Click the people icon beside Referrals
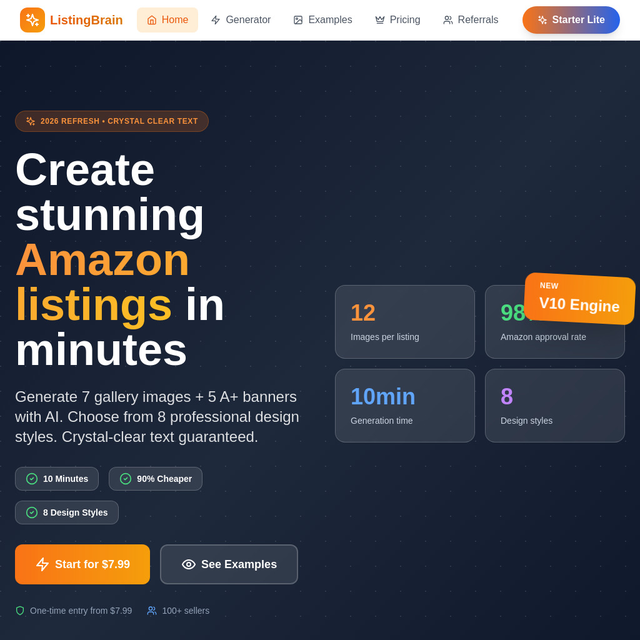640x640 pixels. [x=448, y=20]
